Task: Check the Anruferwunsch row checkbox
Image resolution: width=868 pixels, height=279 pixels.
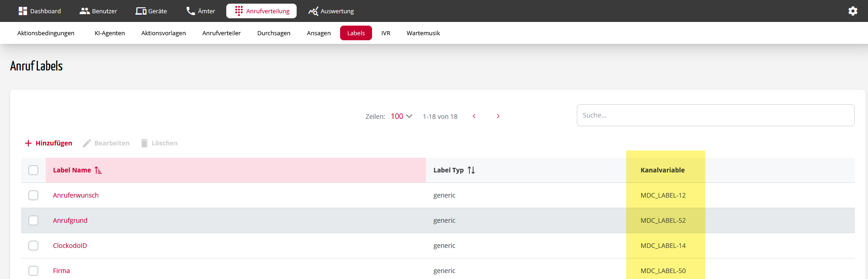Action: click(x=33, y=195)
